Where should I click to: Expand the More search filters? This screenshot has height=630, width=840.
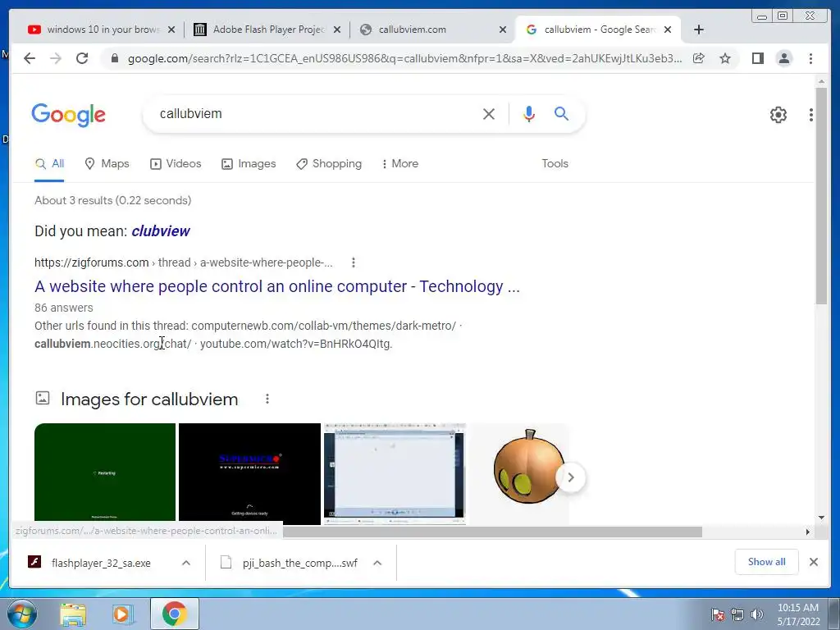coord(399,163)
